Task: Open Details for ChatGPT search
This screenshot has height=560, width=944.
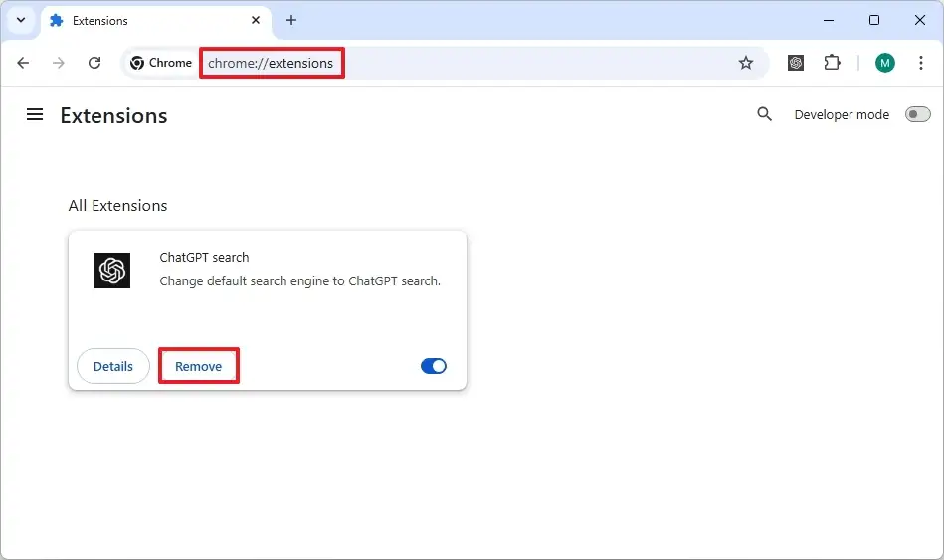Action: point(113,366)
